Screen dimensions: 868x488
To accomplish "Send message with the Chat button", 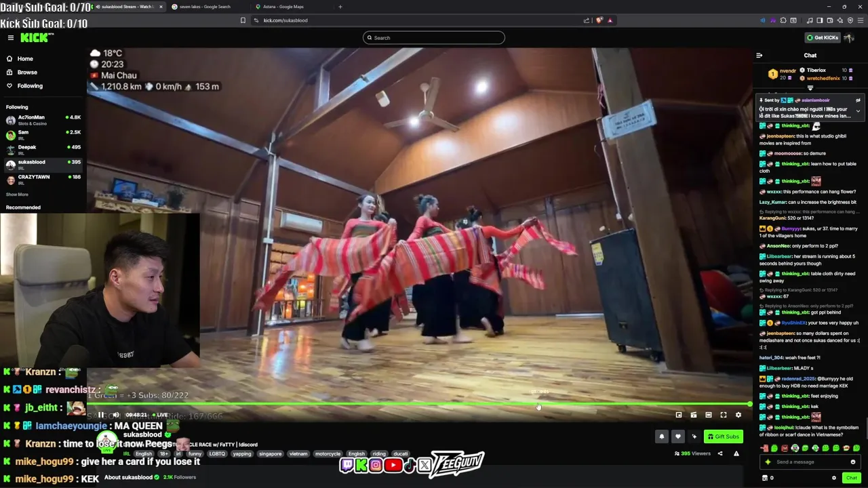I will [852, 478].
